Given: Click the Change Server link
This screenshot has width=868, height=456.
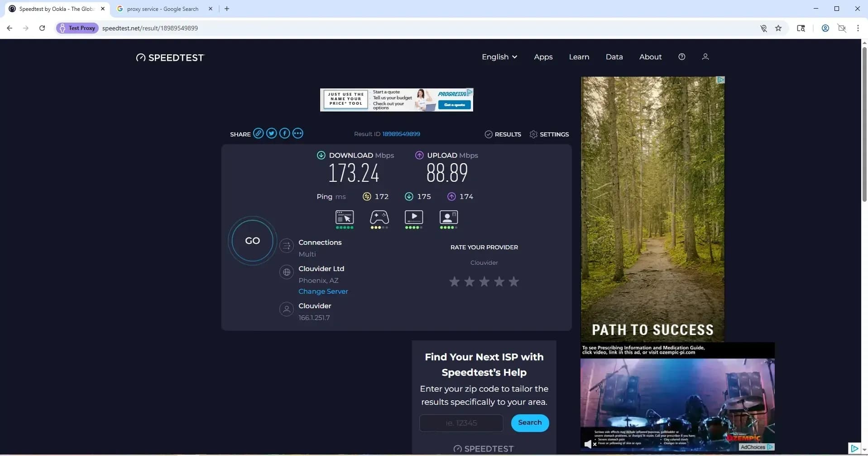Looking at the screenshot, I should click(323, 291).
